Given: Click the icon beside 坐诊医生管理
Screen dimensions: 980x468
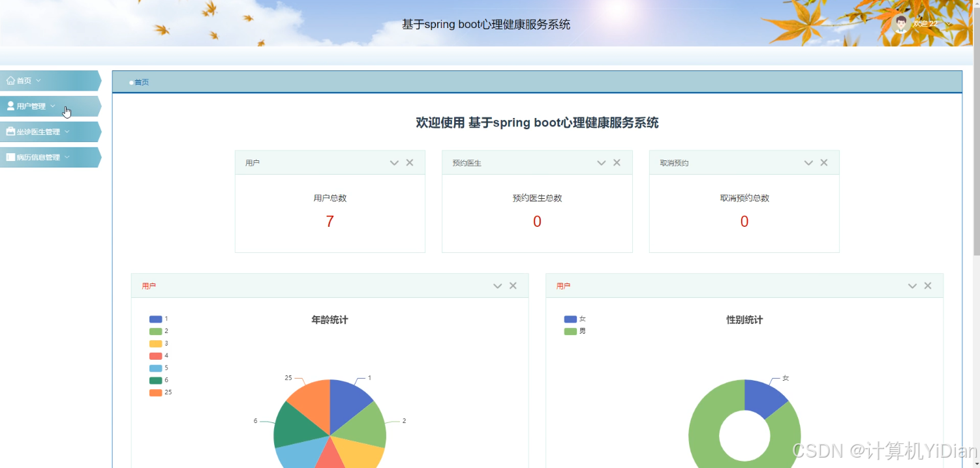Looking at the screenshot, I should 10,131.
